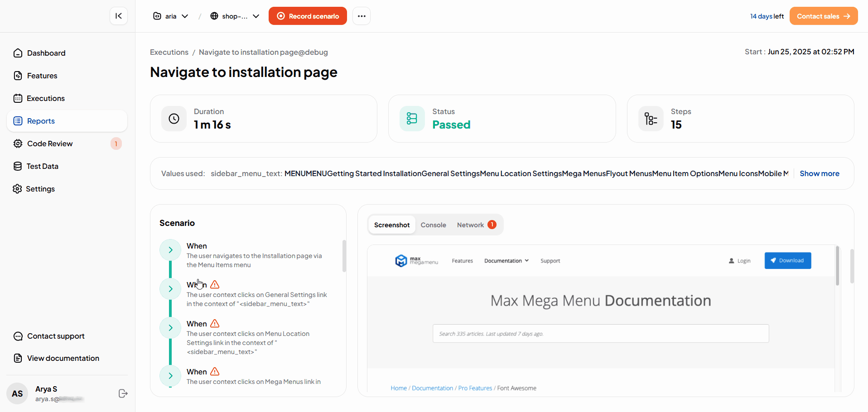
Task: Switch to the Console tab
Action: coord(433,225)
